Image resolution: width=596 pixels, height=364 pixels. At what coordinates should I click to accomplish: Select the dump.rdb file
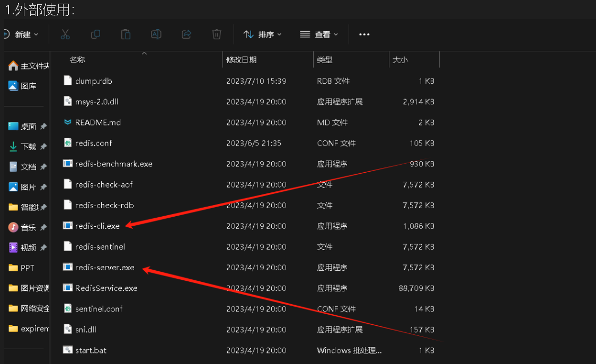[93, 81]
